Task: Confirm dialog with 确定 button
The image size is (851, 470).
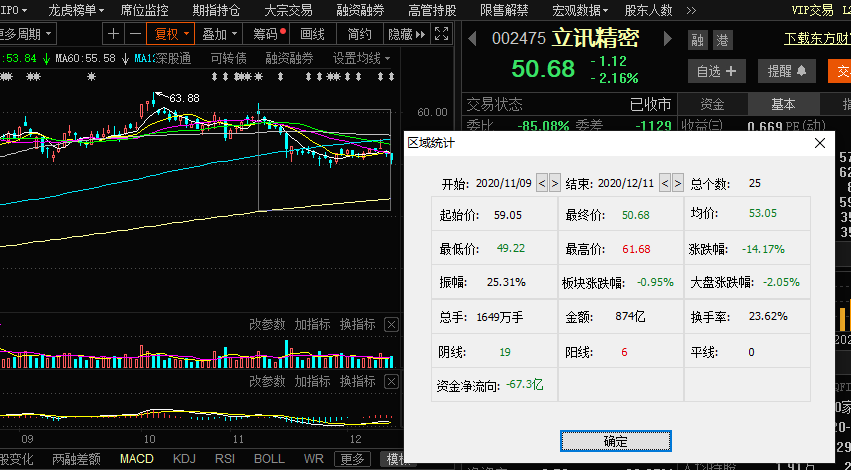Action: pyautogui.click(x=615, y=441)
